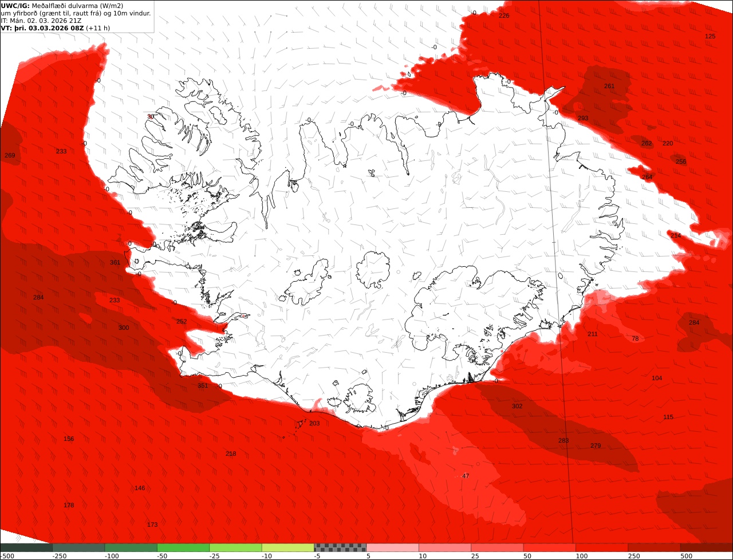
Task: Click the map value '300'
Action: [124, 328]
